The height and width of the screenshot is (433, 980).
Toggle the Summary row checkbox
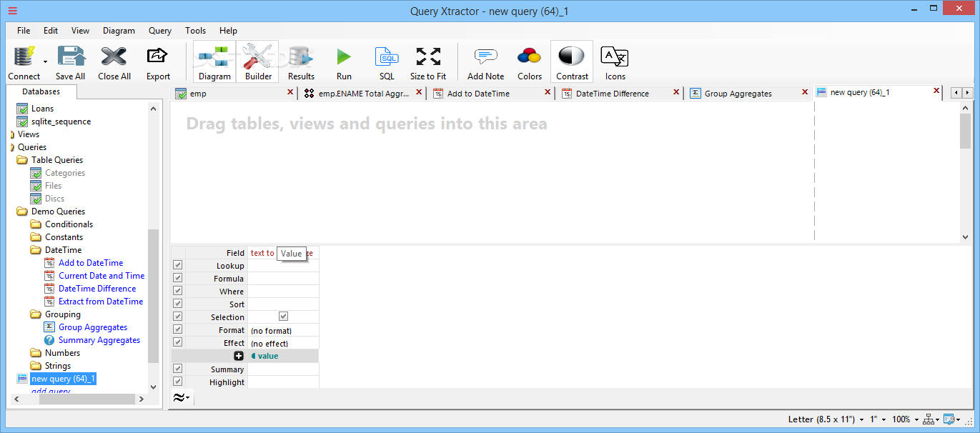[x=178, y=369]
